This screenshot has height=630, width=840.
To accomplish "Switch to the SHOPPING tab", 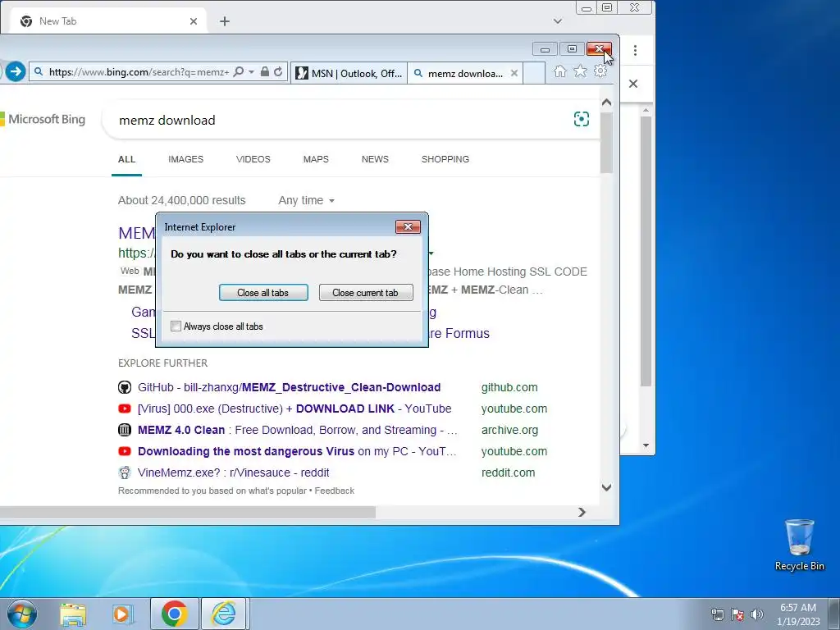I will point(445,159).
